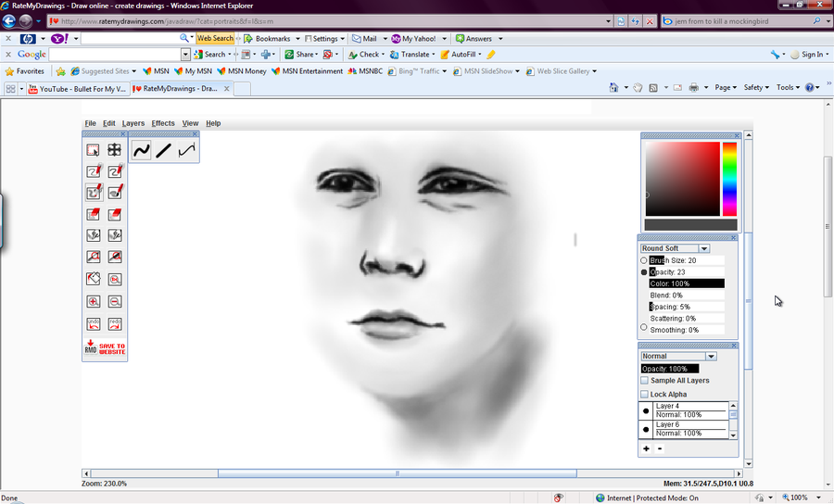Click the zoom in magnifier tool
The height and width of the screenshot is (504, 834).
(94, 302)
